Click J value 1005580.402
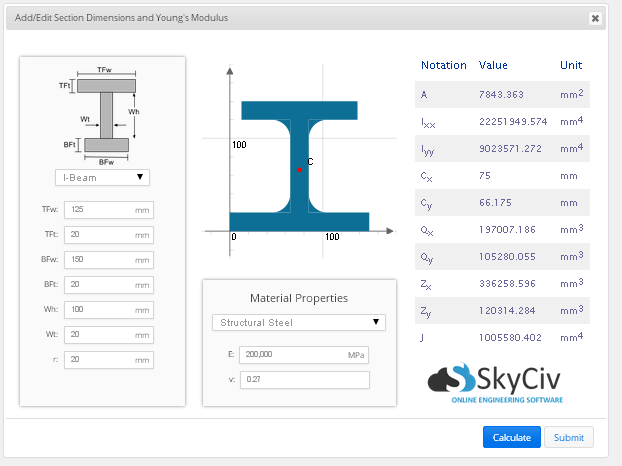 click(510, 338)
